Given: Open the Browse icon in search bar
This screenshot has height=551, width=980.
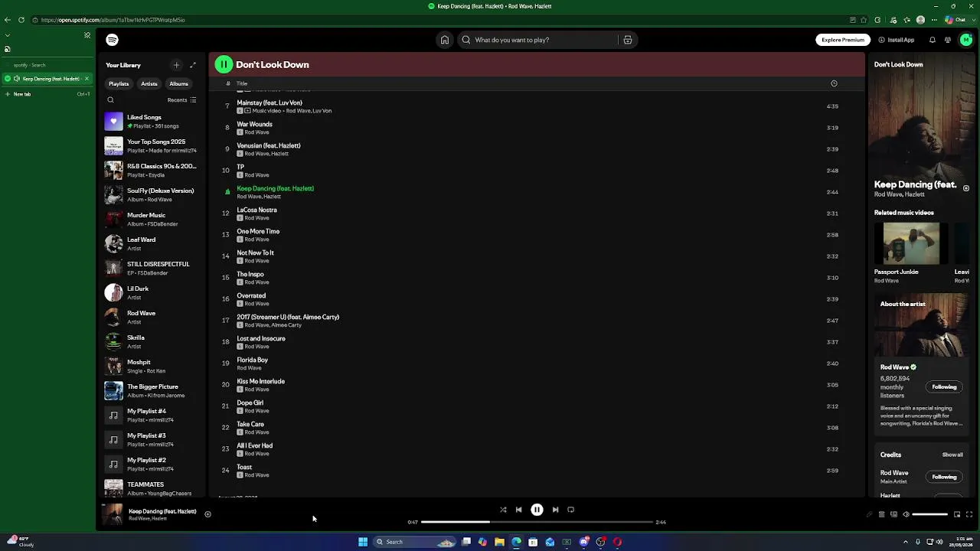Looking at the screenshot, I should pos(627,40).
